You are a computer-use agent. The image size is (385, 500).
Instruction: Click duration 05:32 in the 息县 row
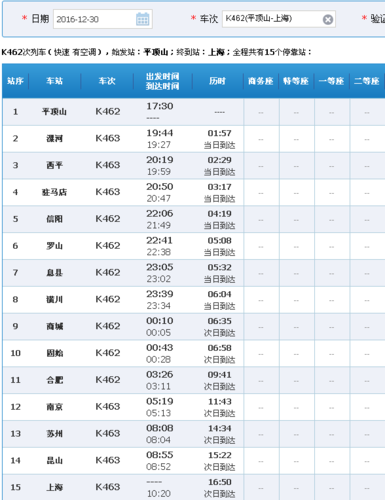pyautogui.click(x=219, y=267)
